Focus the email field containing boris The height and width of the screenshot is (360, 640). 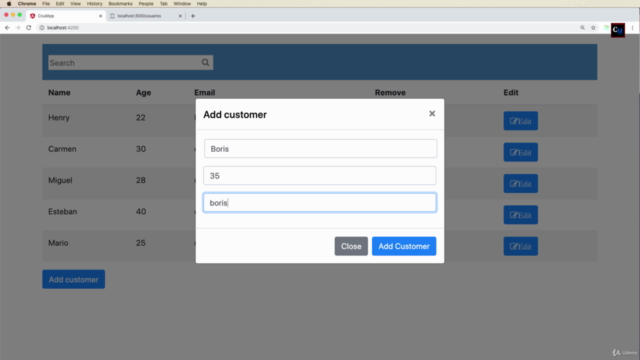point(320,202)
